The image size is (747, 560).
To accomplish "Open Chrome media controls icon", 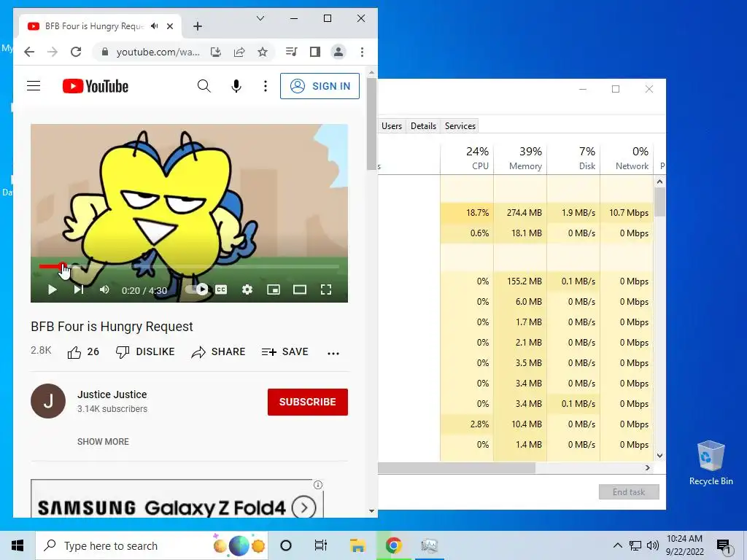I will [292, 52].
